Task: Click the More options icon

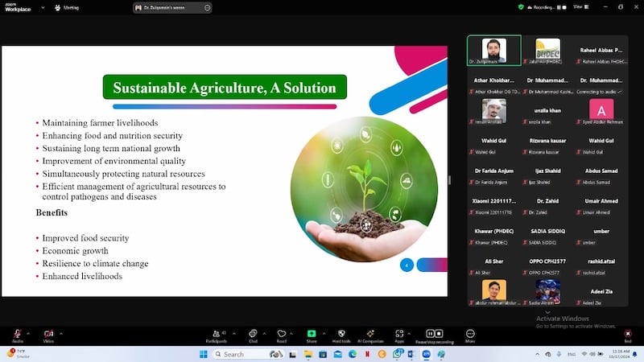Action: pyautogui.click(x=470, y=333)
